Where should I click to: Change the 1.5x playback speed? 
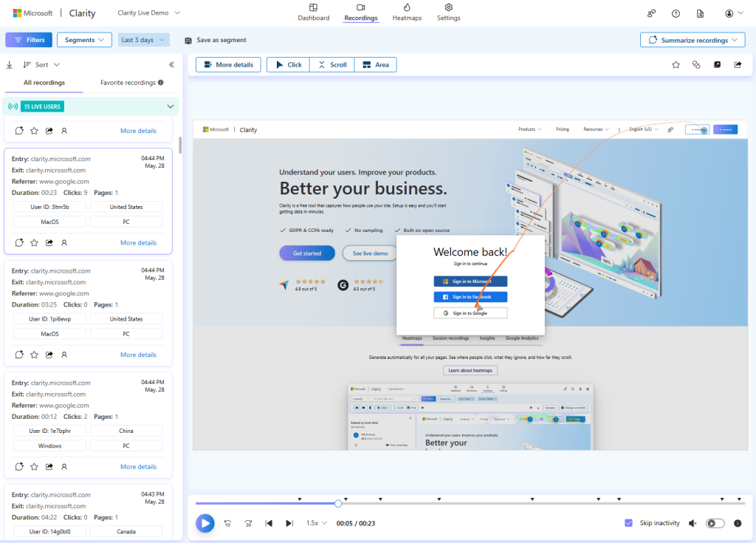pos(317,523)
